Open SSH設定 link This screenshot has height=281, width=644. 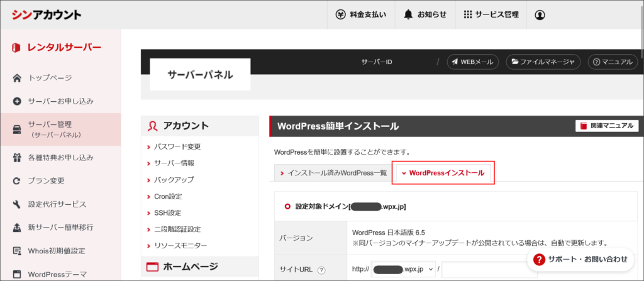click(167, 213)
